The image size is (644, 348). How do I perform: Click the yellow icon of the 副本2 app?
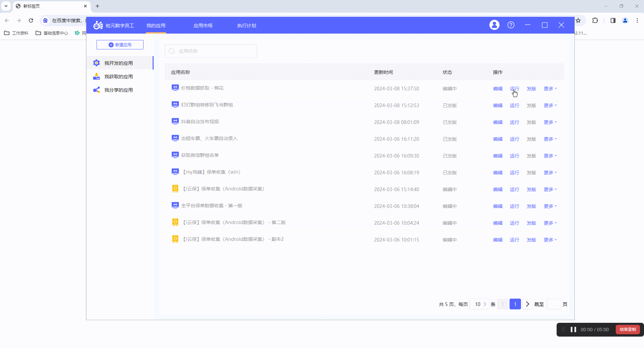click(x=175, y=239)
